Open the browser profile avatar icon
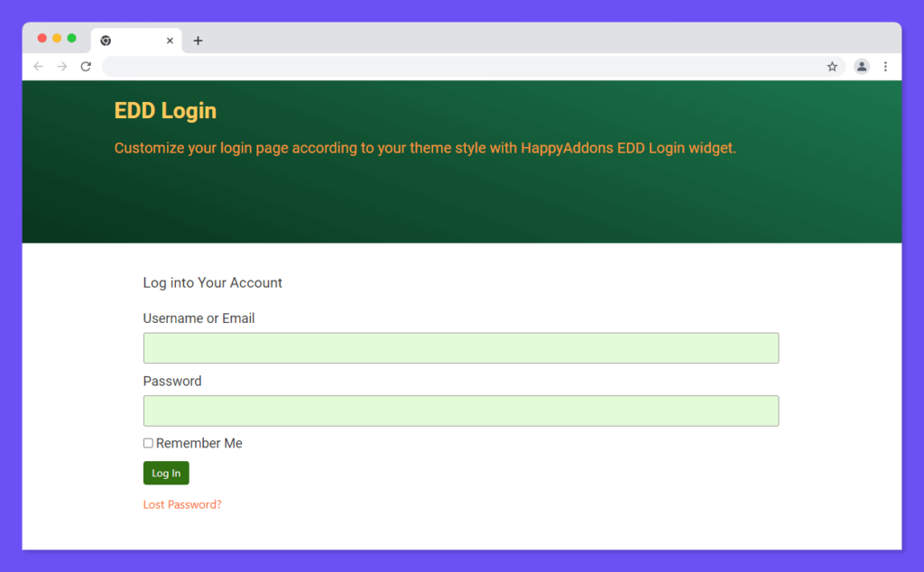The width and height of the screenshot is (924, 572). click(861, 66)
